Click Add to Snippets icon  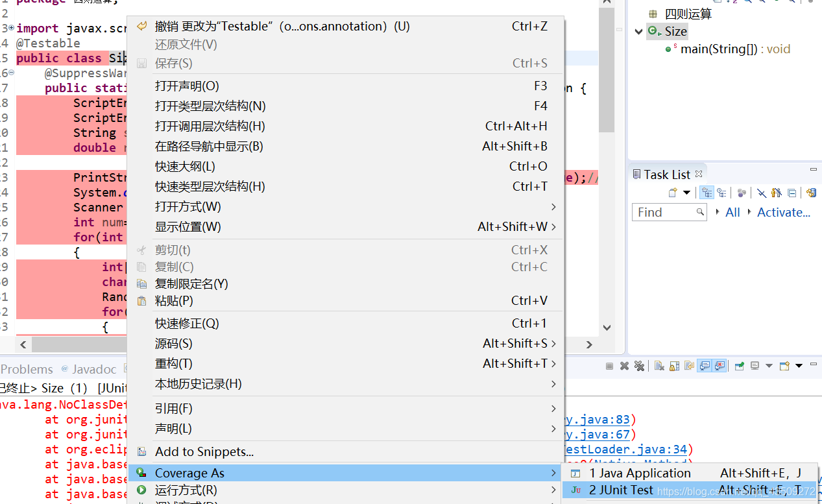[142, 452]
